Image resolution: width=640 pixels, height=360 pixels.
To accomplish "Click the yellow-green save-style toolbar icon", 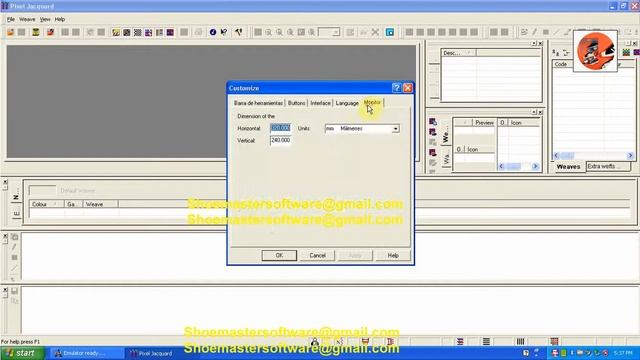I will (36, 32).
